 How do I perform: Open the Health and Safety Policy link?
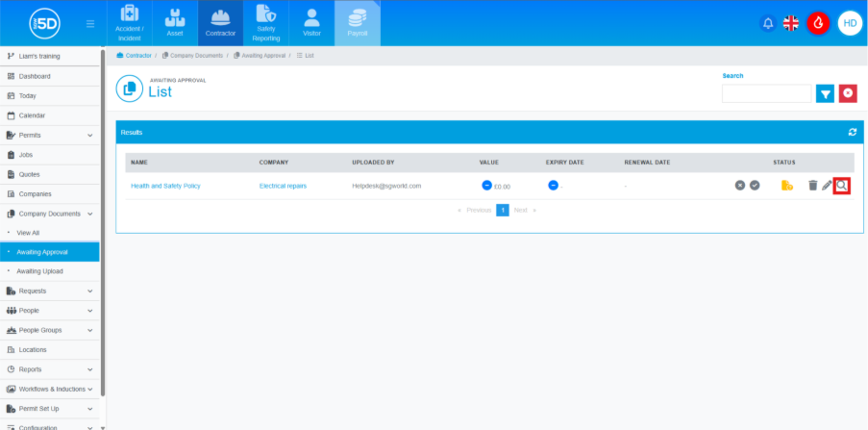coord(164,186)
